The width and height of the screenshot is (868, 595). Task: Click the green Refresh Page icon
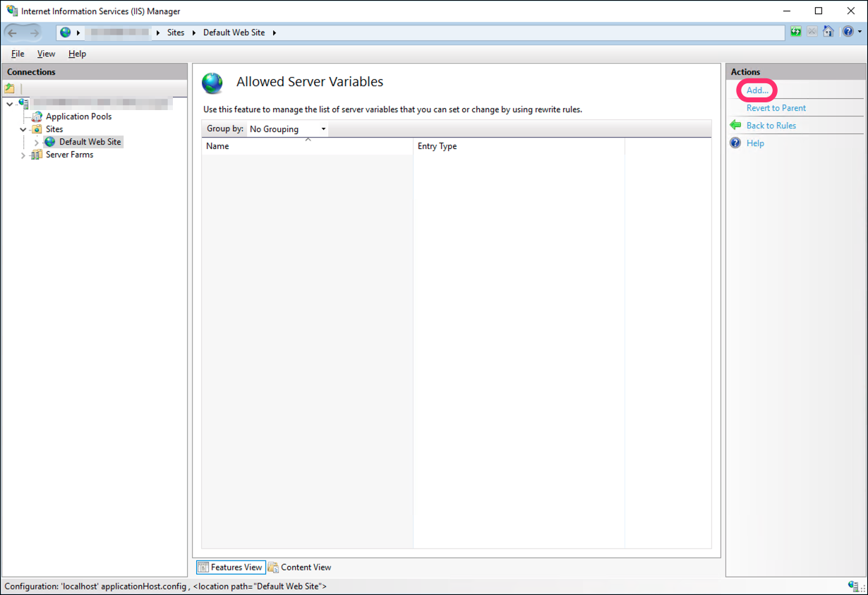pyautogui.click(x=795, y=32)
